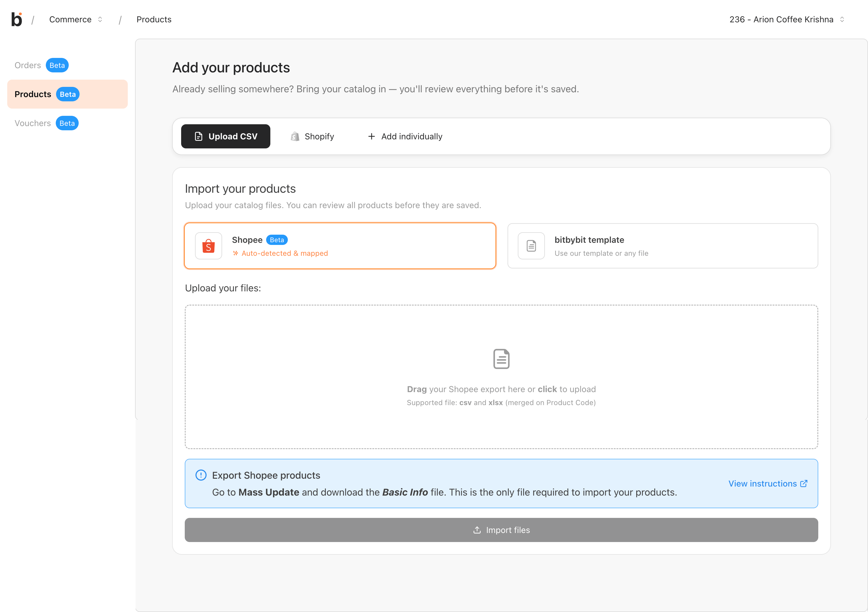The image size is (868, 612).
Task: Click the 'Import your products' heading
Action: coord(240,189)
